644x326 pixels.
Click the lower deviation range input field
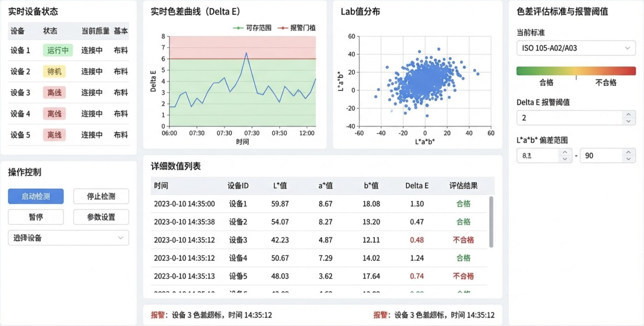click(x=538, y=156)
